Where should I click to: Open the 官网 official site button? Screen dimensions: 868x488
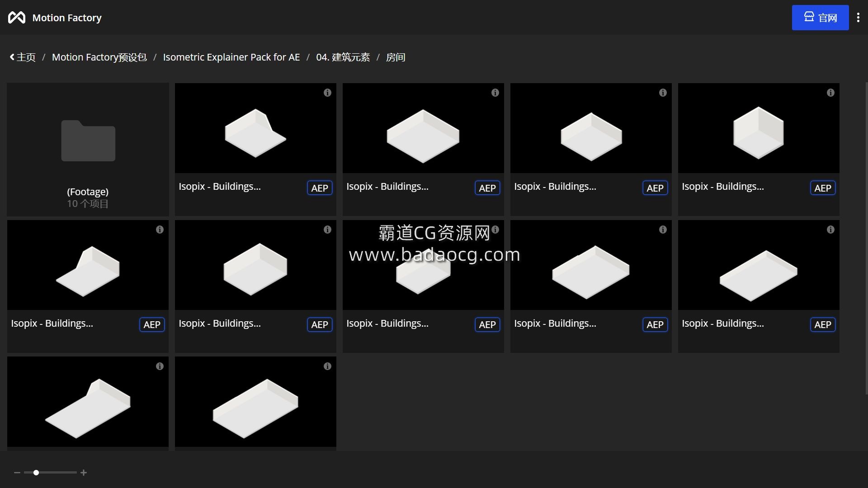click(820, 18)
